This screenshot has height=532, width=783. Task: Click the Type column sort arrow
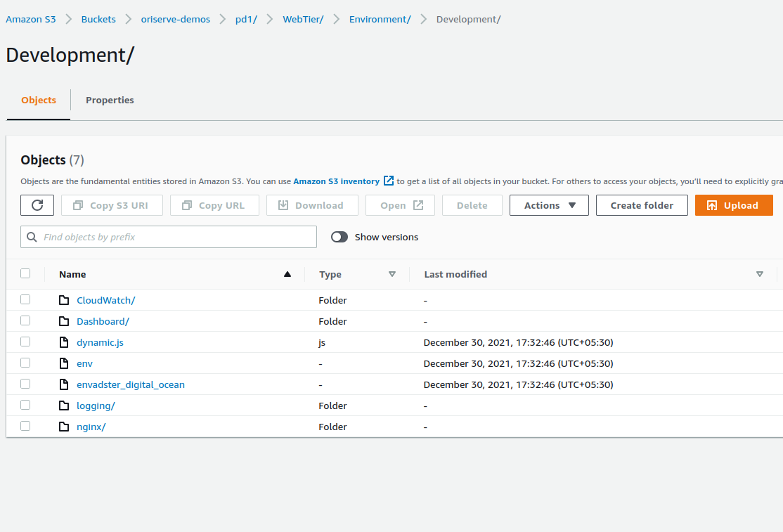point(392,274)
